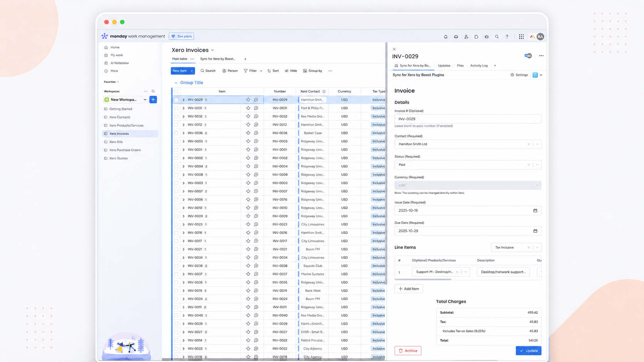This screenshot has height=362, width=644.
Task: Check the INV-0001 row checkbox
Action: pyautogui.click(x=176, y=150)
